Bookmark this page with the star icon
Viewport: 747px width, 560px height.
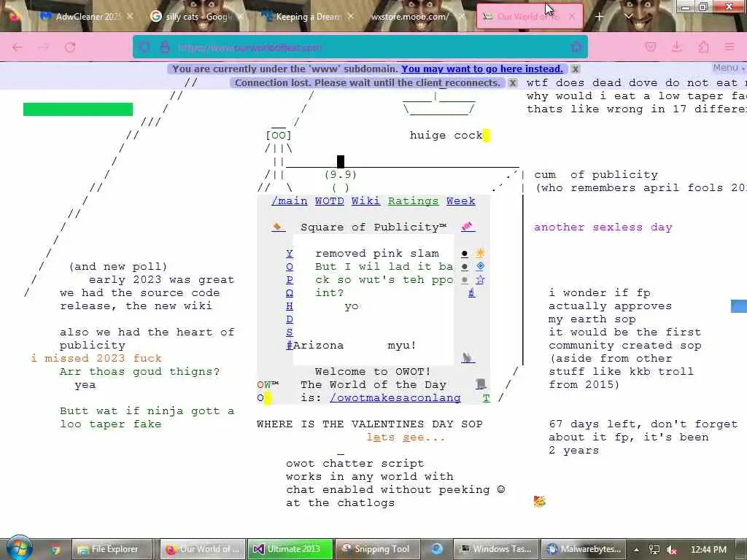pos(576,47)
